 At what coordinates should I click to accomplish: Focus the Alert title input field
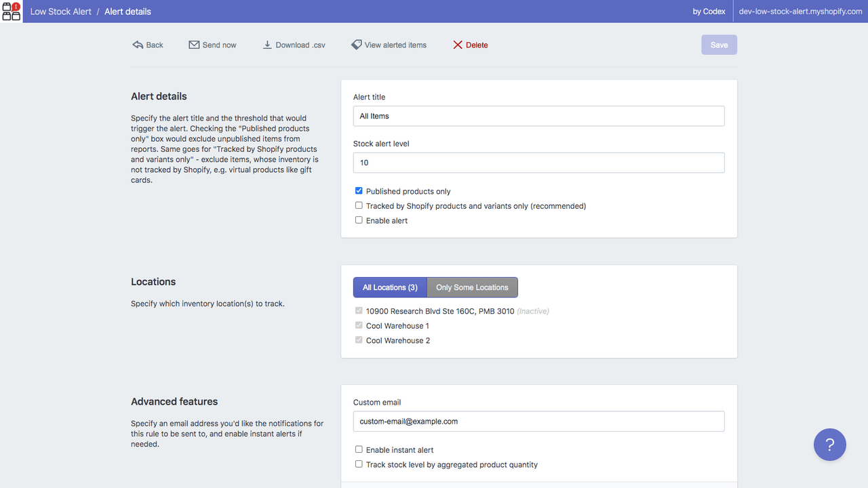538,116
